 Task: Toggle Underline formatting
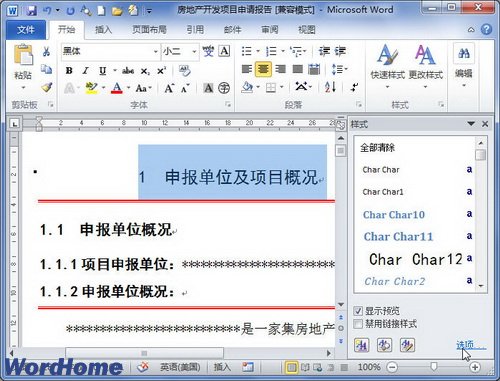point(102,71)
